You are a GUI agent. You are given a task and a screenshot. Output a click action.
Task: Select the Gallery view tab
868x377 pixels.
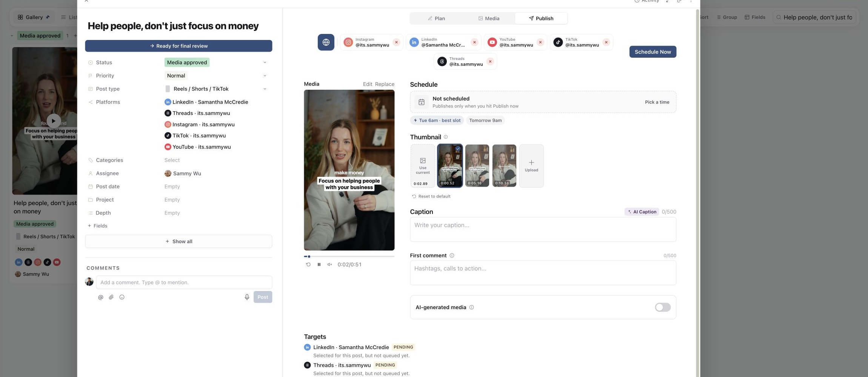[34, 17]
